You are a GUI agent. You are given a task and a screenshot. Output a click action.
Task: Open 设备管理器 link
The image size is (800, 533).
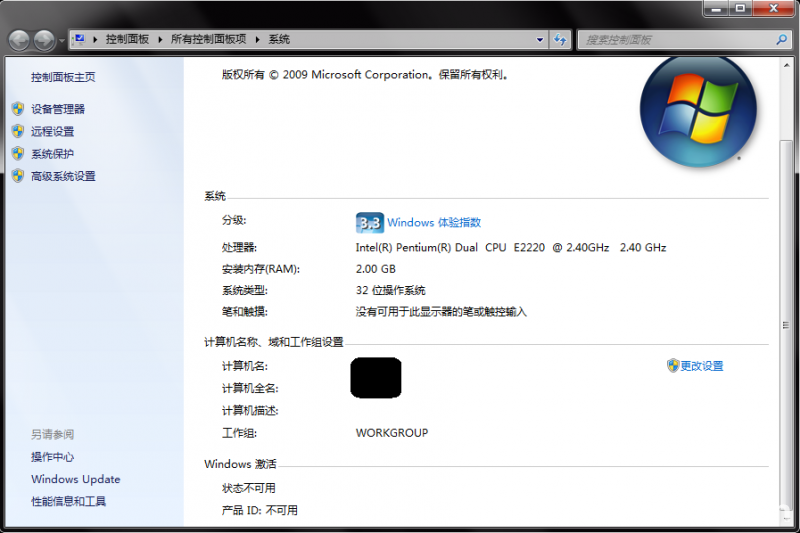pos(58,109)
